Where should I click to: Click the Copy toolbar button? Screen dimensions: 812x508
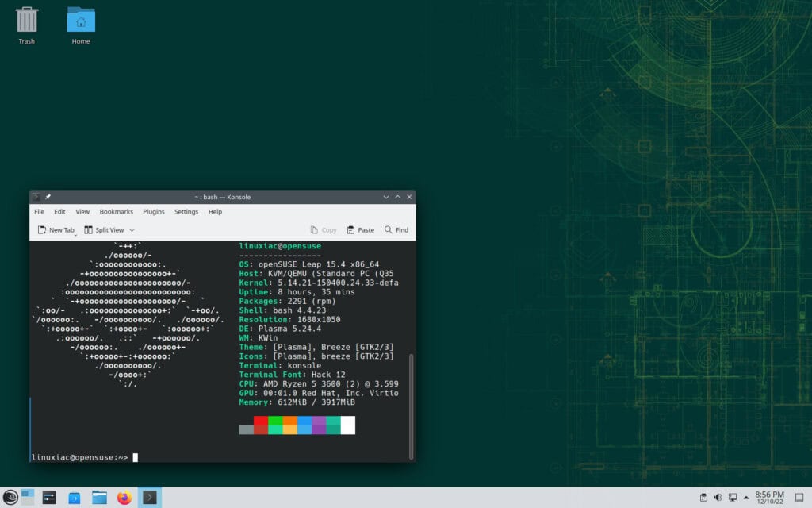coord(324,229)
